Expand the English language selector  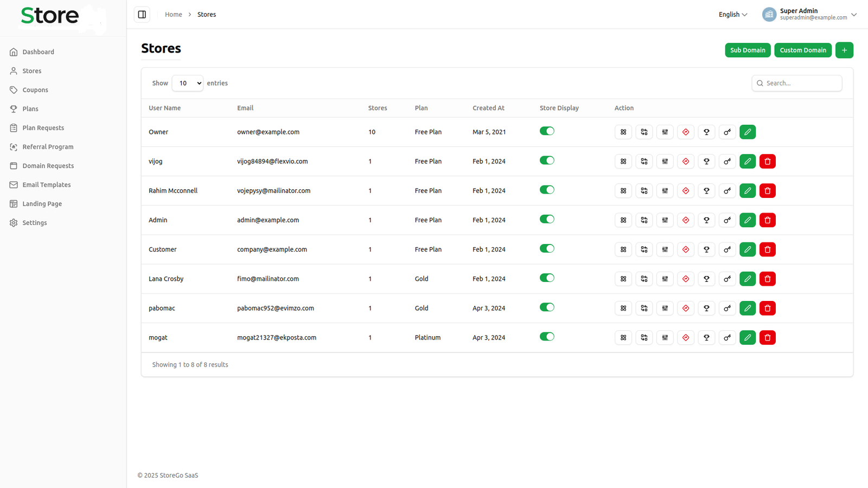tap(733, 15)
